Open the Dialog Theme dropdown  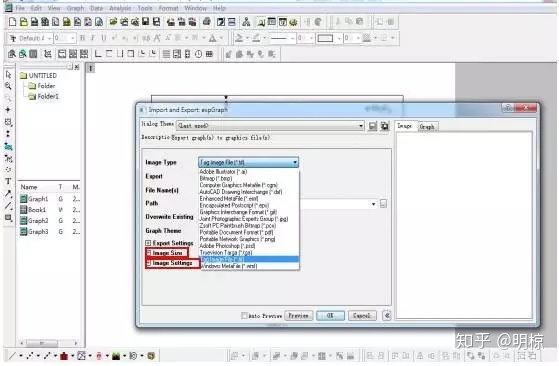(360, 126)
